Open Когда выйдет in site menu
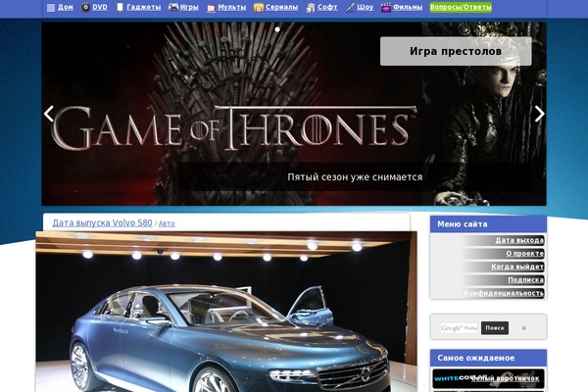The image size is (588, 392). 517,267
